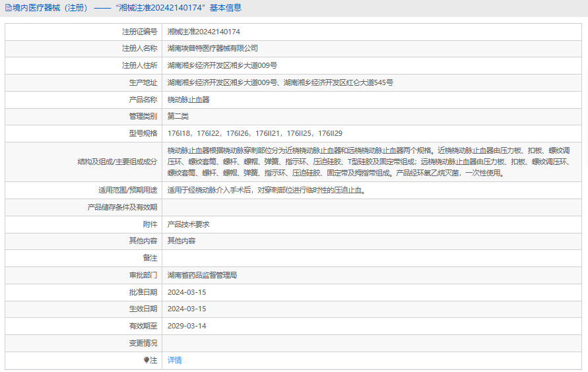
Task: Click the 生产地址 label
Action: click(143, 83)
